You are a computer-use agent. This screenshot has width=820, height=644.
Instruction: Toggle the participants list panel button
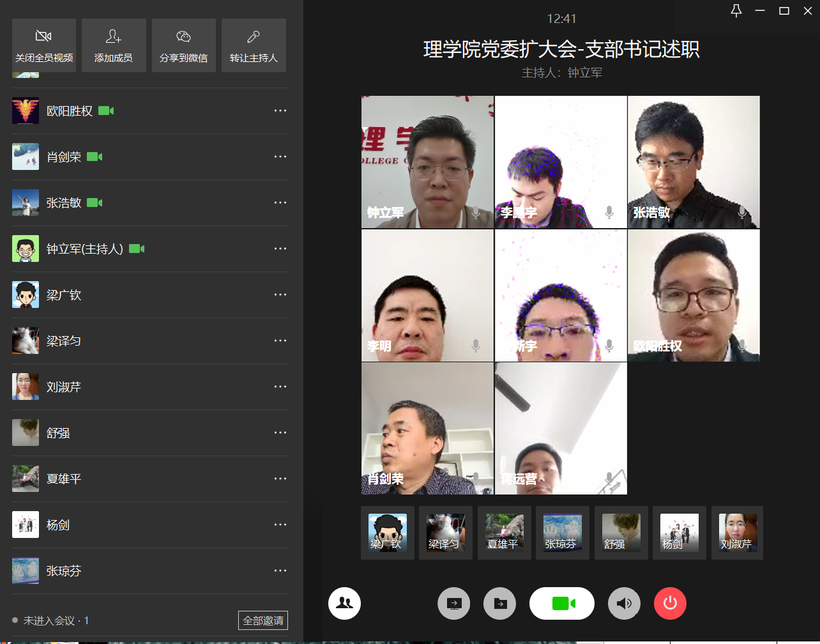click(344, 603)
